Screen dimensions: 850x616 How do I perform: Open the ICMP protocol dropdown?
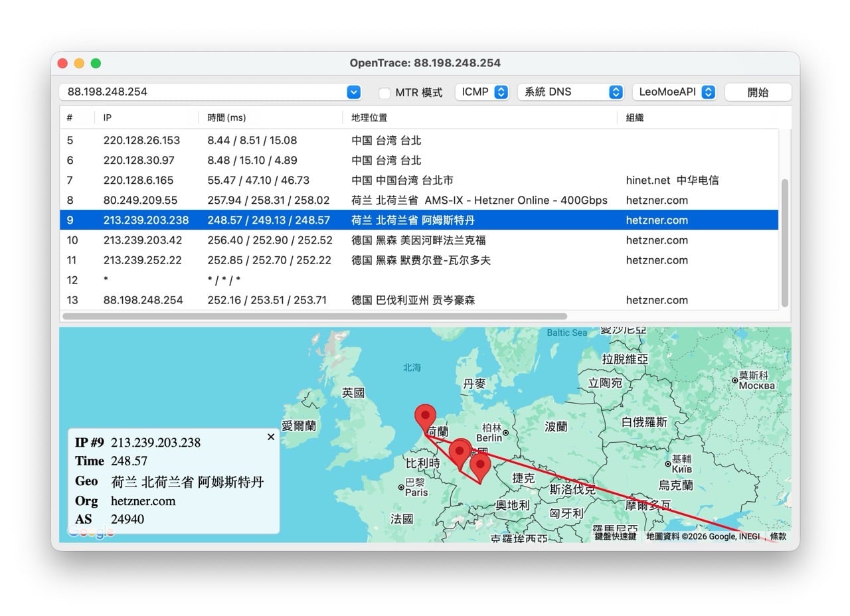(x=482, y=92)
